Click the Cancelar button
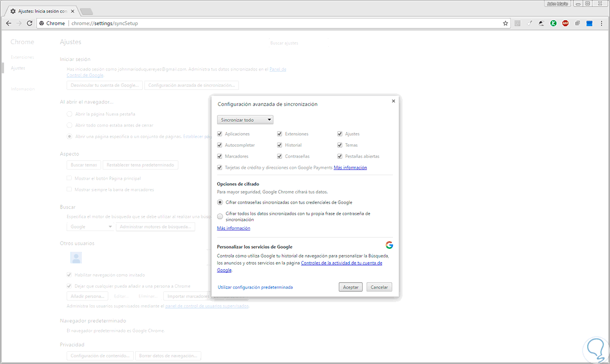 [379, 287]
